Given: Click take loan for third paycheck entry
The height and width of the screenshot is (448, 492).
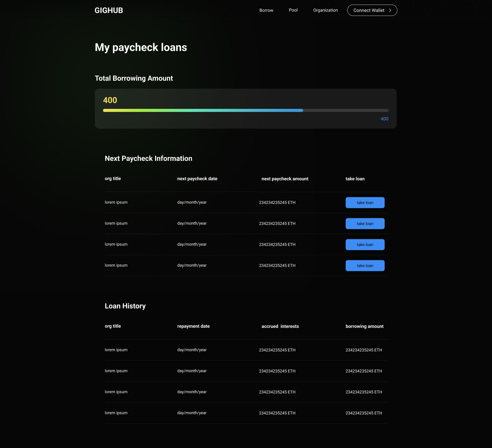Looking at the screenshot, I should tap(365, 244).
